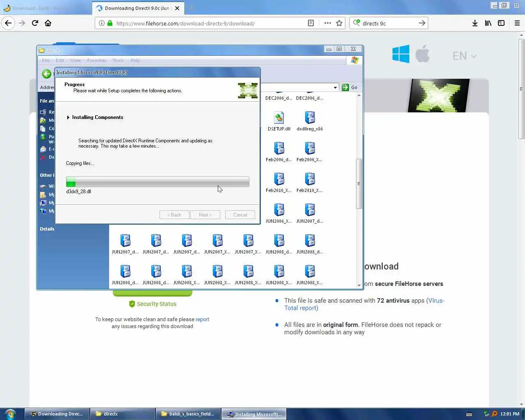Click Go button beside address bar

[350, 87]
